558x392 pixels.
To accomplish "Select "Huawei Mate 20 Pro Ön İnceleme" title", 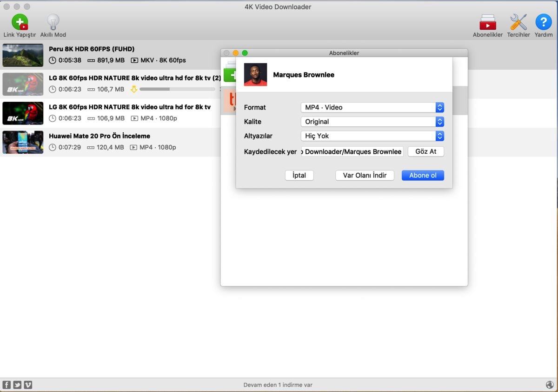I will click(100, 136).
